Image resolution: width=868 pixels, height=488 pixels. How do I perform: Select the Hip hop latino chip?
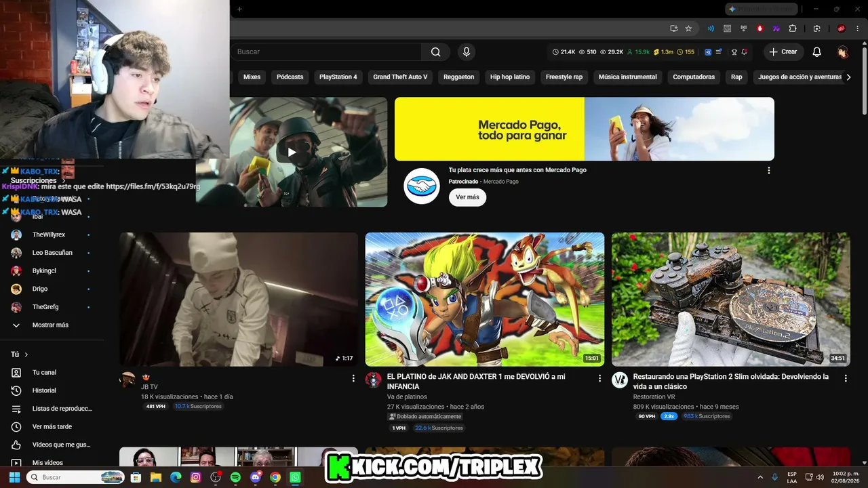510,77
